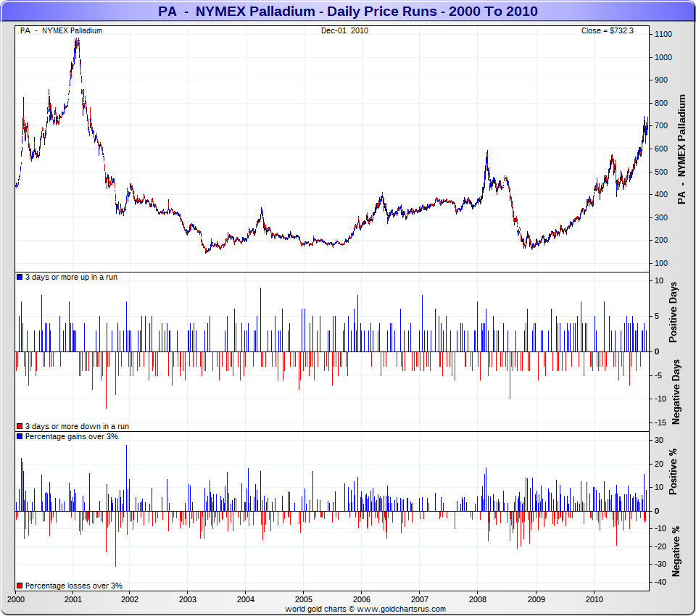Click the red legend square for '3 days or more down in a run'

tap(20, 426)
